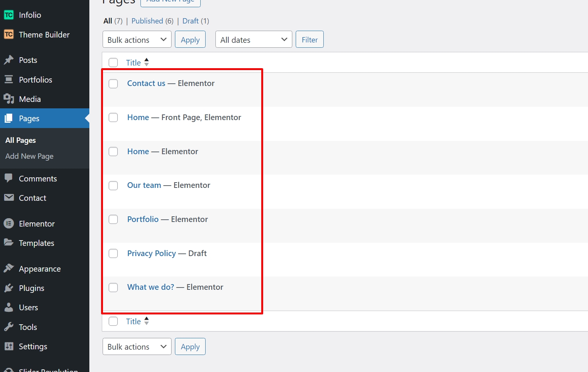Click the Pages icon in sidebar
The width and height of the screenshot is (588, 372).
9,119
